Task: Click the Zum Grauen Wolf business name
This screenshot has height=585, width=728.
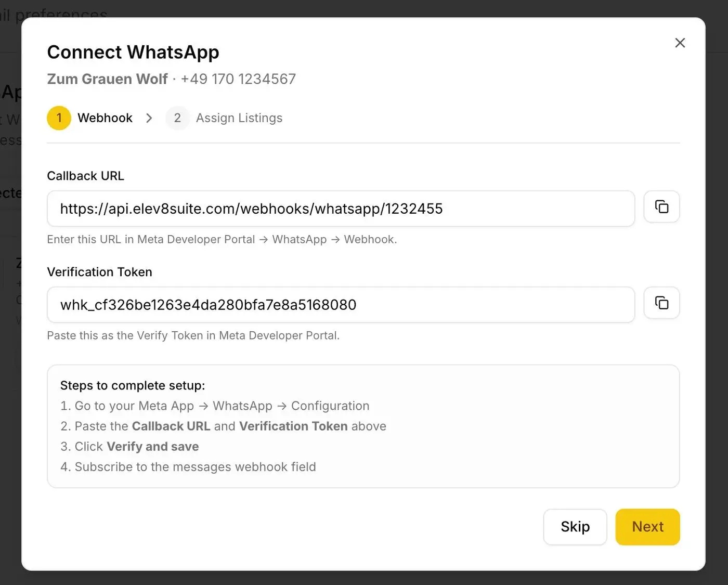Action: click(x=107, y=79)
